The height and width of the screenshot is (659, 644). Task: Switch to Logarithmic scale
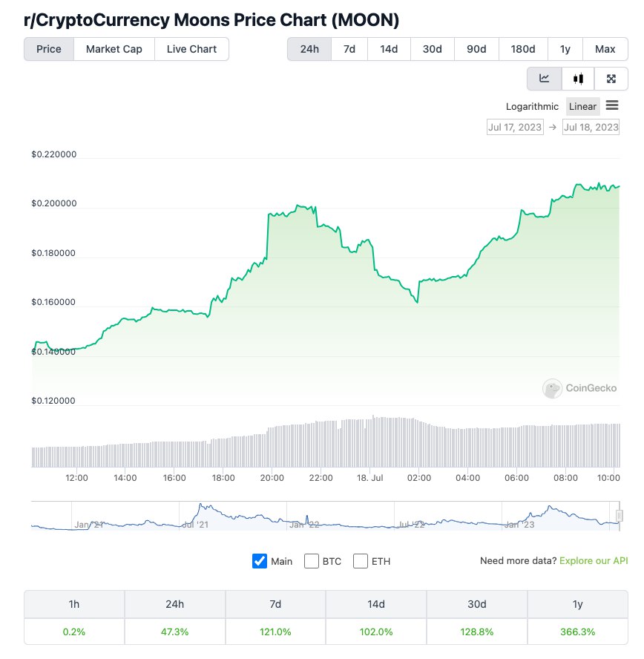(532, 106)
